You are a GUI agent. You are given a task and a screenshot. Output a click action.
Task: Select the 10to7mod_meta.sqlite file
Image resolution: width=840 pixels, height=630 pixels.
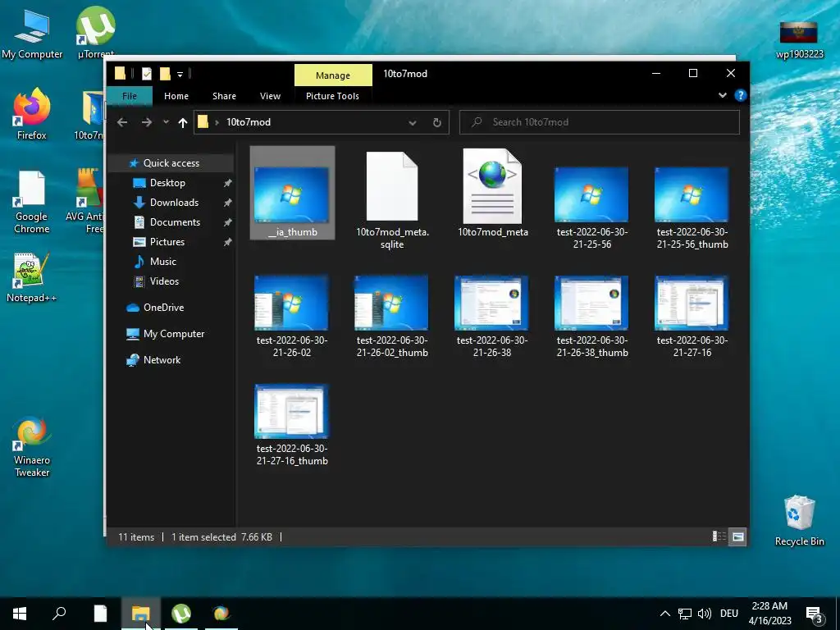(x=392, y=199)
